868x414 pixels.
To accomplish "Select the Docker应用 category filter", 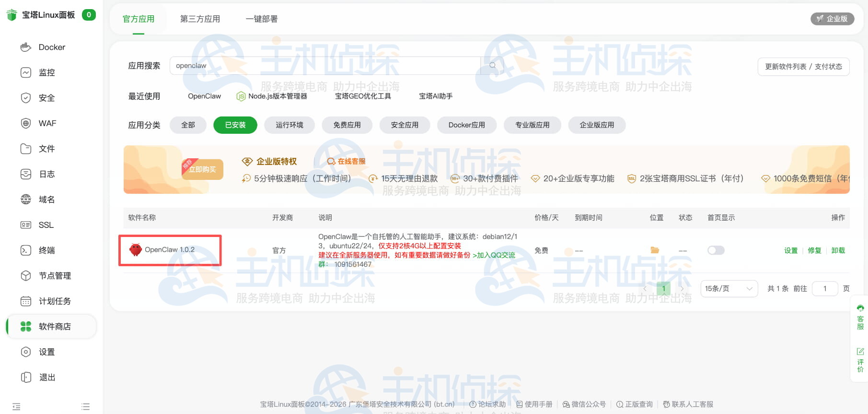I will (x=467, y=125).
